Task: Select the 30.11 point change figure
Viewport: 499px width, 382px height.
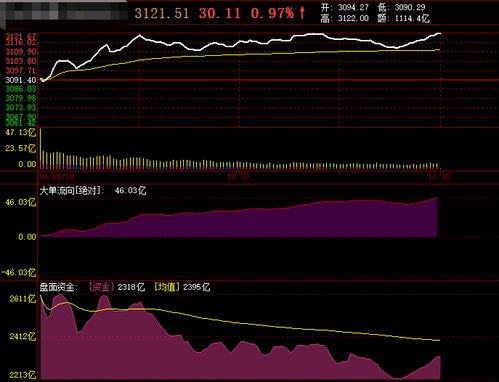Action: (220, 13)
